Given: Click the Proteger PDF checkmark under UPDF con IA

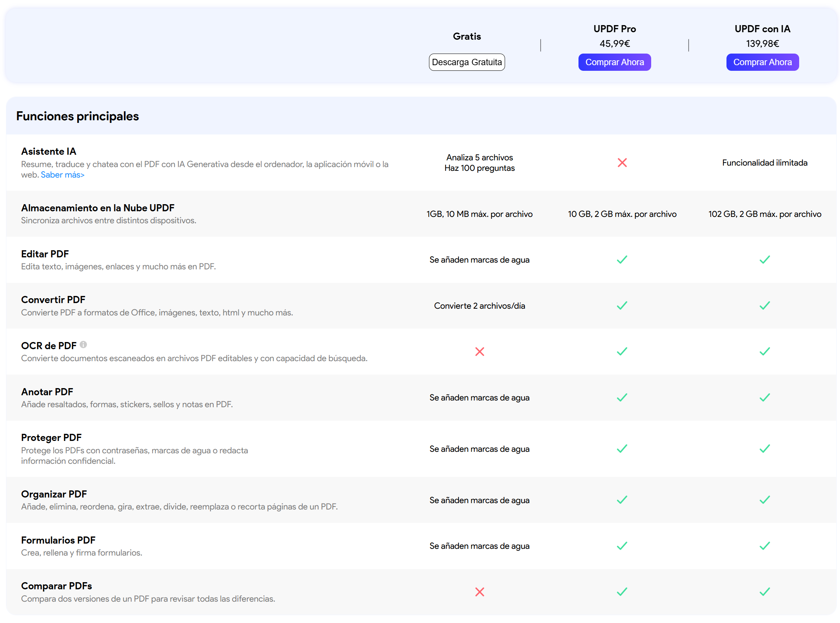Looking at the screenshot, I should coord(765,448).
